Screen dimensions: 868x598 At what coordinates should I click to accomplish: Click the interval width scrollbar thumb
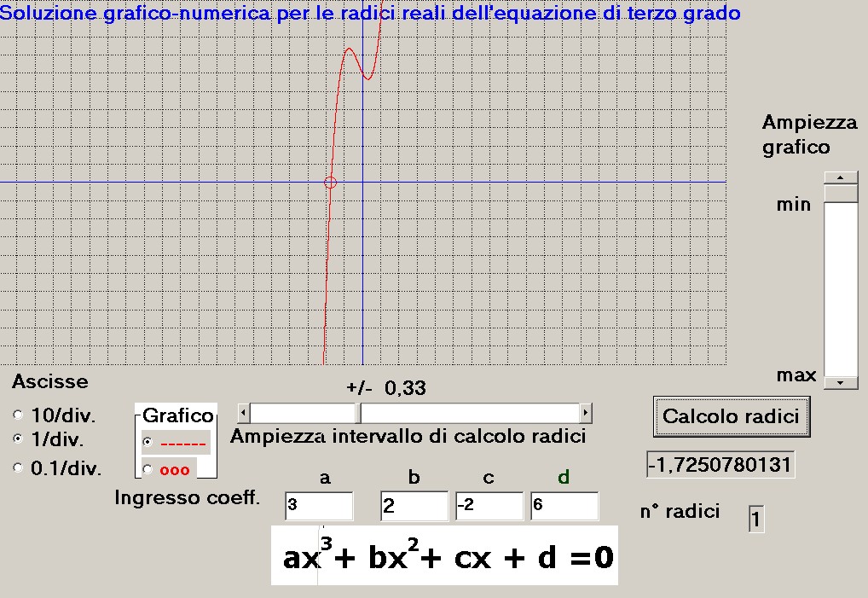[x=359, y=414]
